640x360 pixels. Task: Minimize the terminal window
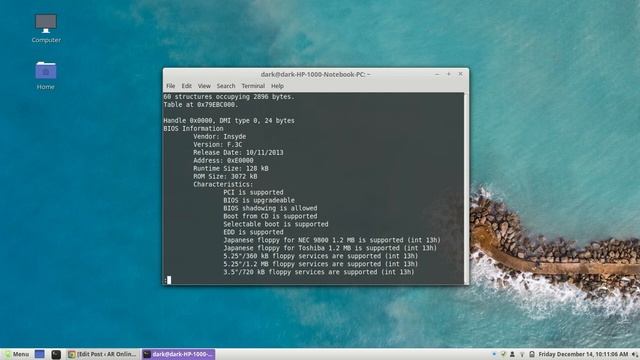(437, 74)
